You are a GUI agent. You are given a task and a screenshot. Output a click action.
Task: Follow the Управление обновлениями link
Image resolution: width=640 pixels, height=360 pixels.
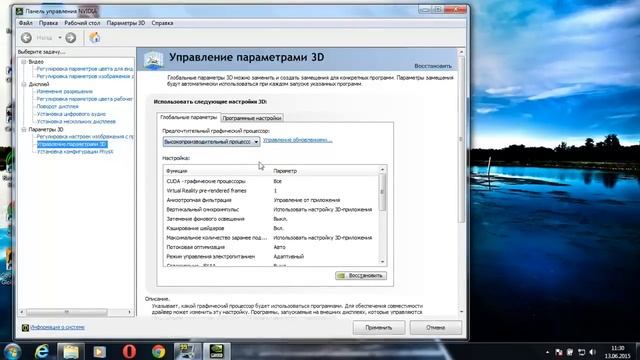pyautogui.click(x=298, y=140)
